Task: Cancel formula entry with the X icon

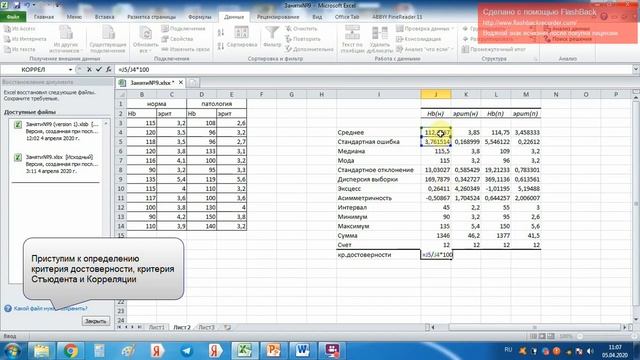Action: pyautogui.click(x=89, y=70)
